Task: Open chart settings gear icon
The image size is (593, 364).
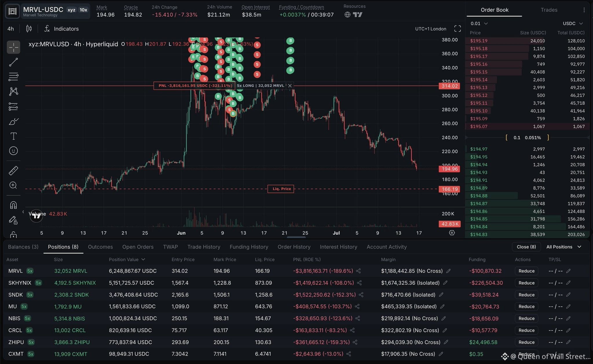Action: (452, 233)
